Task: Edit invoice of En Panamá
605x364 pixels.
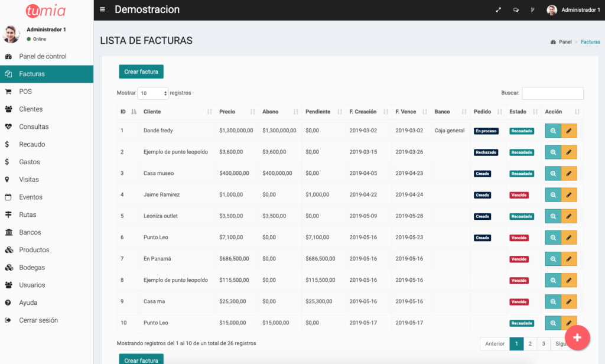Action: 569,259
